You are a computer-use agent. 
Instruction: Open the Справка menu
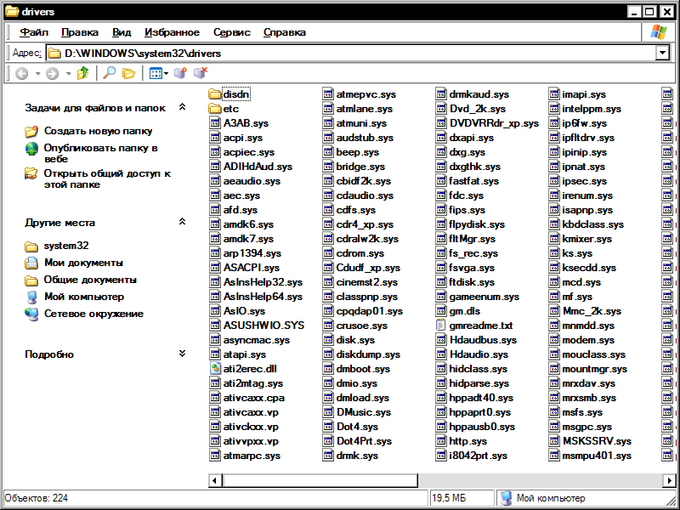click(284, 33)
